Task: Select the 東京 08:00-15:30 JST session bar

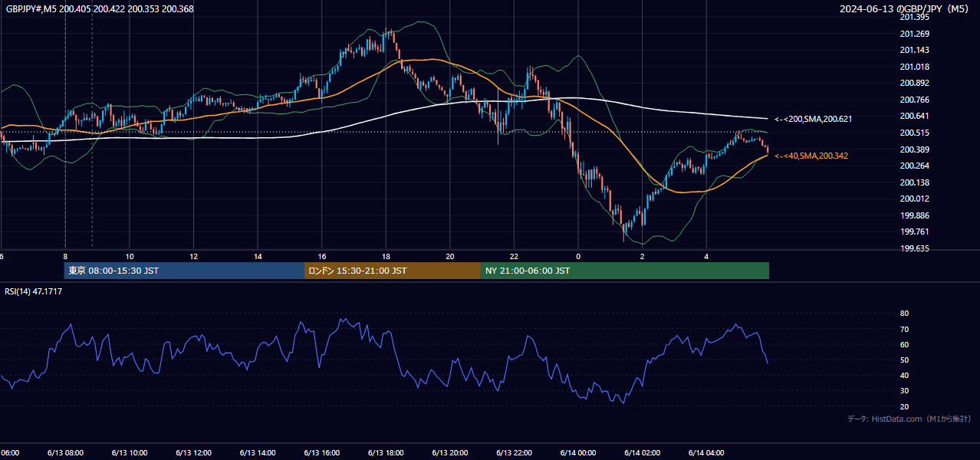Action: 185,271
